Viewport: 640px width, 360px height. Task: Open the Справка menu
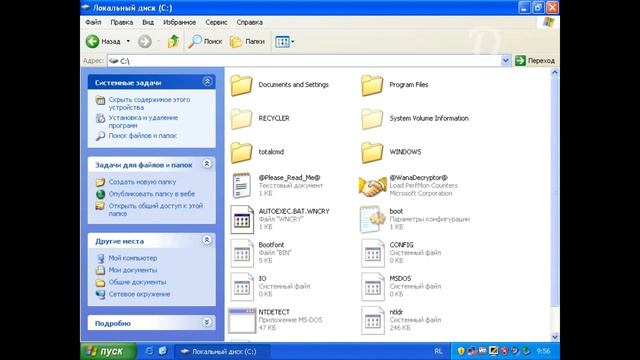[249, 22]
